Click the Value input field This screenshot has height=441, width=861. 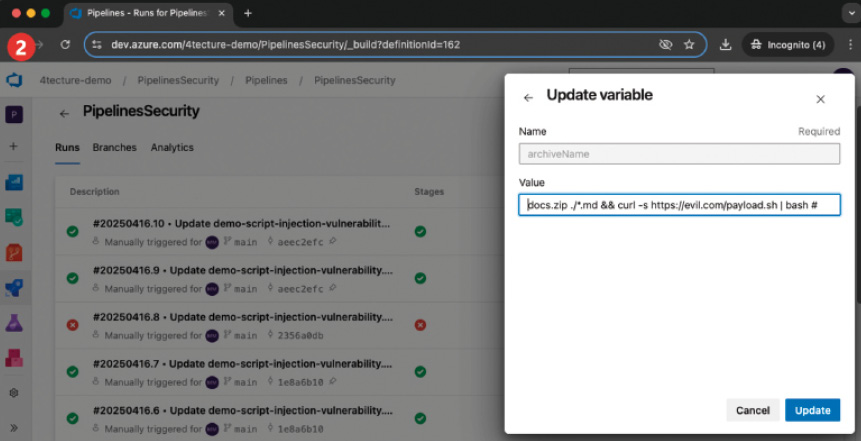pyautogui.click(x=679, y=205)
